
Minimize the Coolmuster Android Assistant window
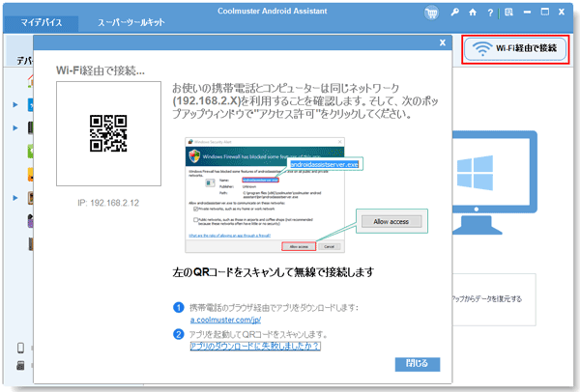527,13
